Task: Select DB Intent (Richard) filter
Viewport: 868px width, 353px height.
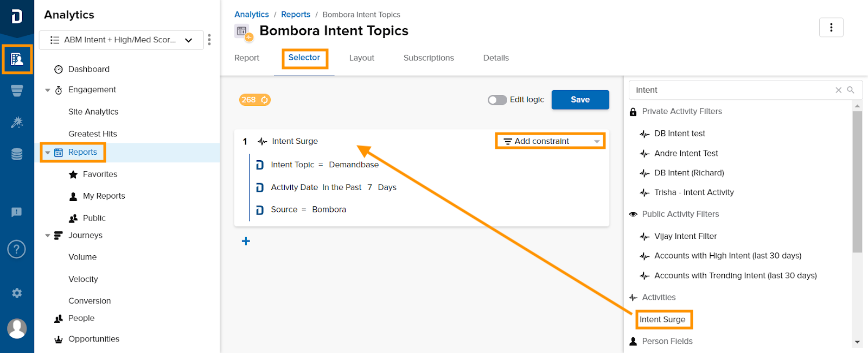Action: [689, 173]
